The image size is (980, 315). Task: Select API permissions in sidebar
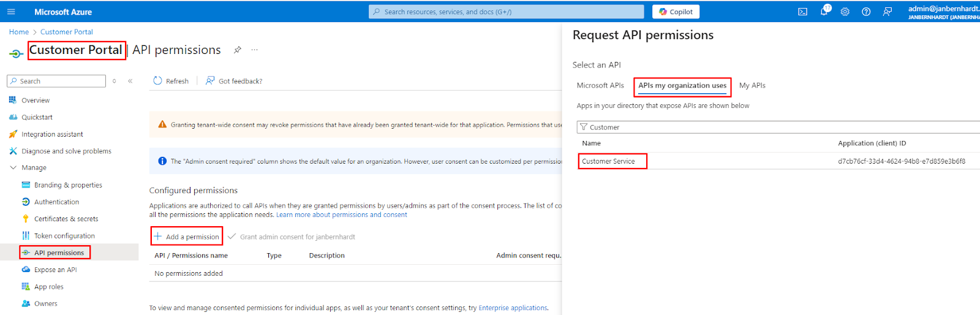pyautogui.click(x=59, y=252)
